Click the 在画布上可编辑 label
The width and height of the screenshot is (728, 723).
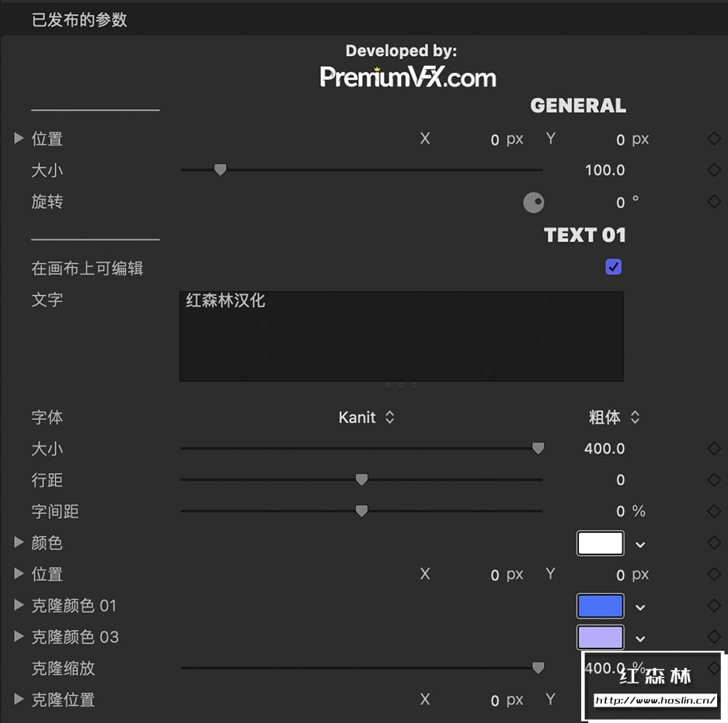point(87,268)
